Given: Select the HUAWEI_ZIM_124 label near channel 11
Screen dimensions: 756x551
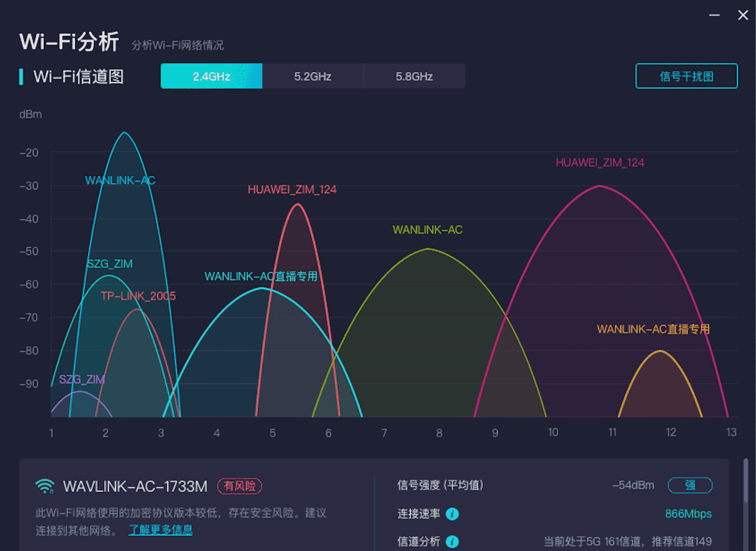Looking at the screenshot, I should click(599, 162).
